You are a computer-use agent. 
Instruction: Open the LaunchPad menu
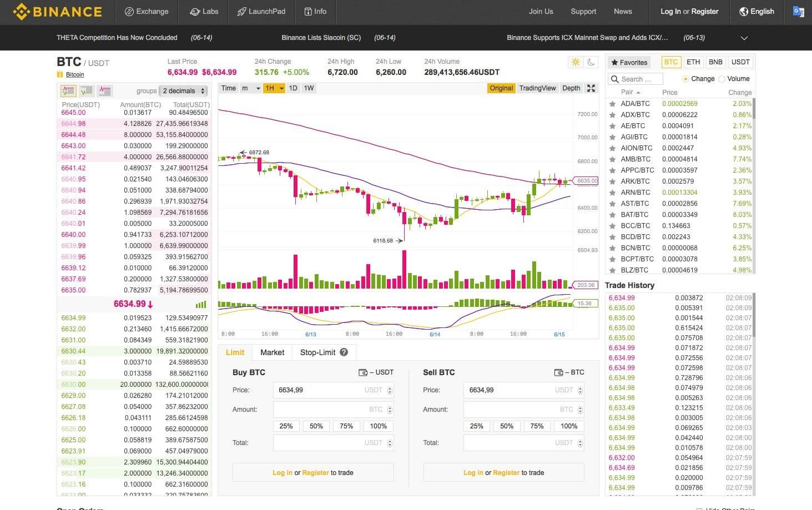tap(261, 12)
